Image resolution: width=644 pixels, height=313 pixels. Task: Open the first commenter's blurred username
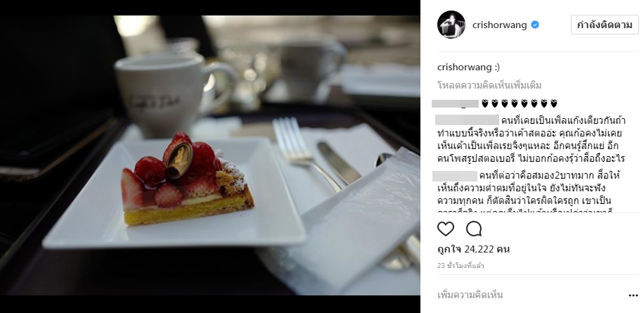[455, 103]
